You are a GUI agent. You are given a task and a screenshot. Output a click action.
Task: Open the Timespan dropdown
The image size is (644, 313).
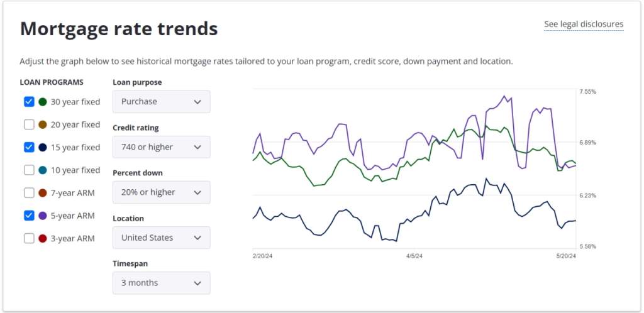click(x=161, y=283)
